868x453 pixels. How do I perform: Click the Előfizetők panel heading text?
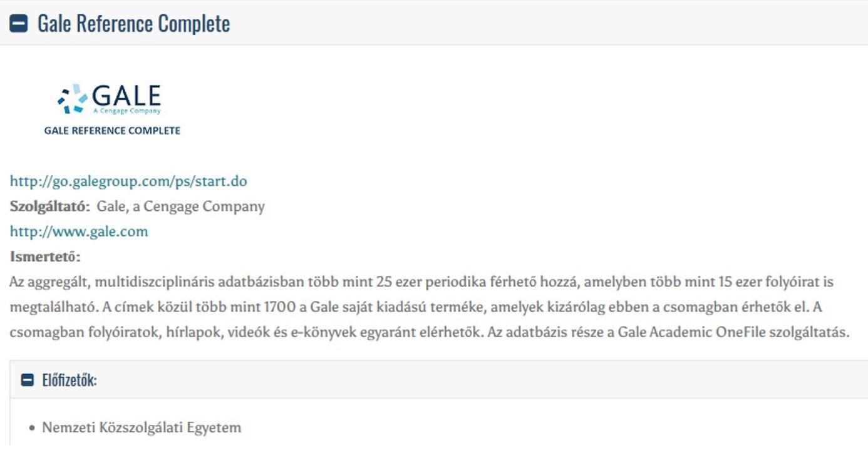click(x=70, y=380)
